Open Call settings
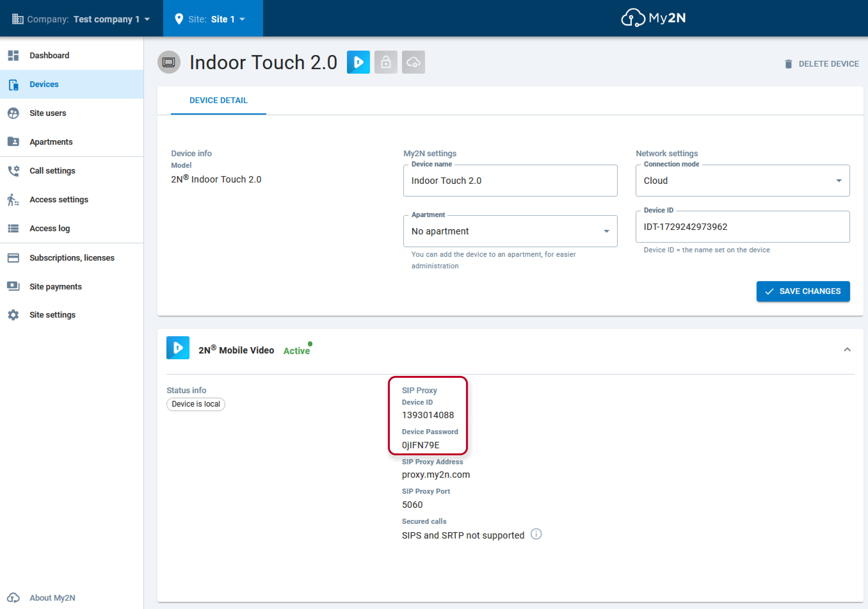 (72, 171)
